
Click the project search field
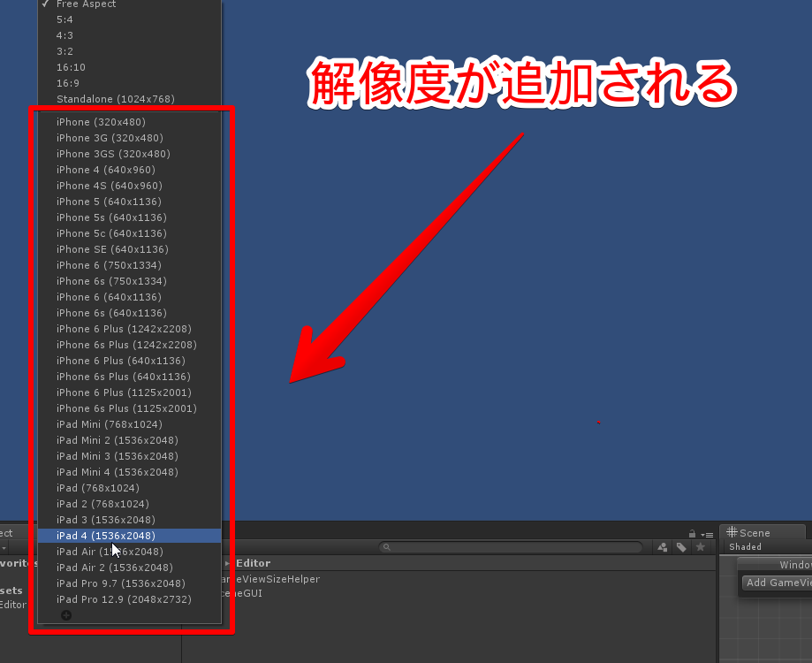tap(511, 547)
